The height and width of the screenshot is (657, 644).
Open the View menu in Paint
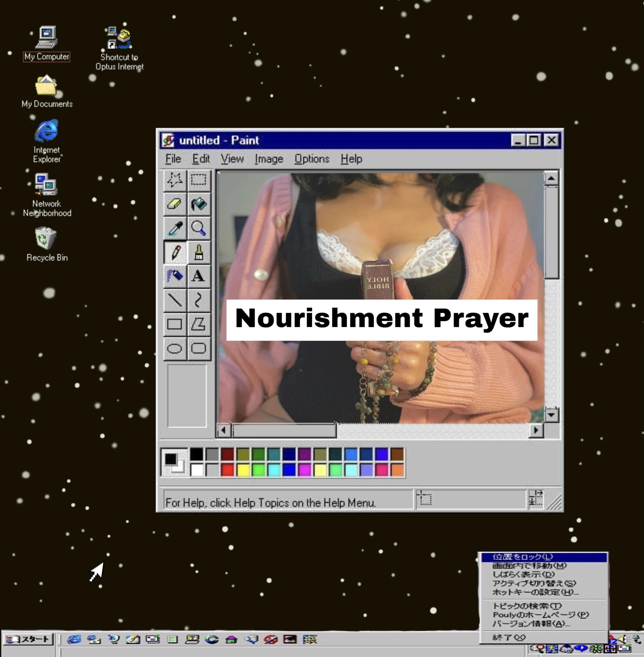tap(232, 159)
